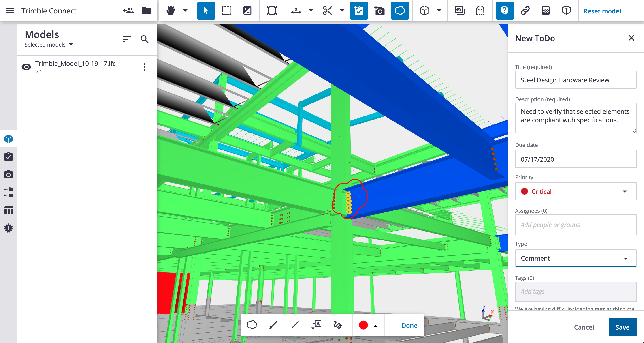Open the clip plane scissors tool

click(327, 11)
